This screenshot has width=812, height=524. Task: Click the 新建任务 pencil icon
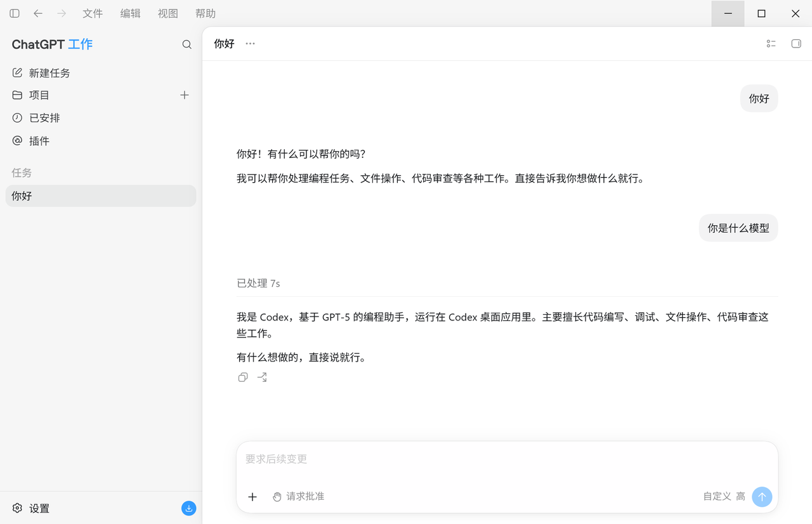[x=17, y=73]
